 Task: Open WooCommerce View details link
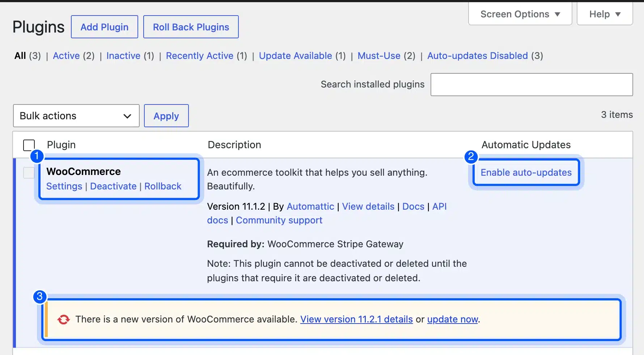[368, 206]
